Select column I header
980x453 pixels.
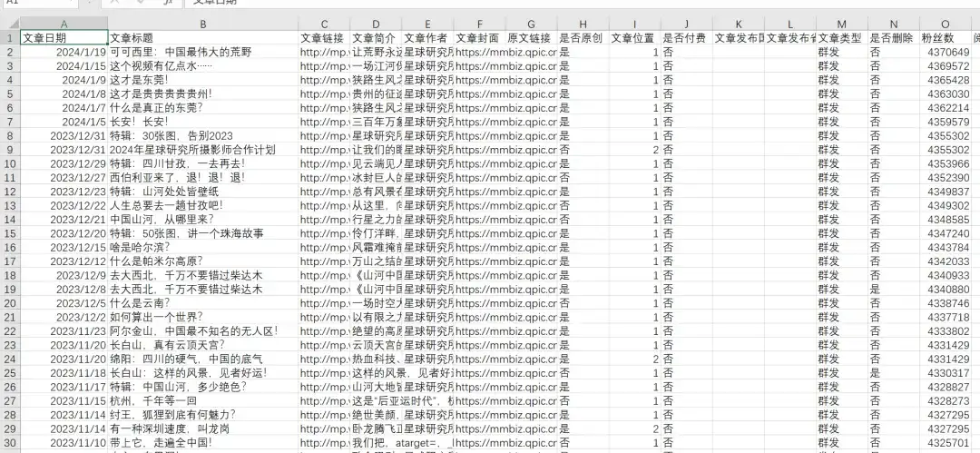[x=635, y=25]
